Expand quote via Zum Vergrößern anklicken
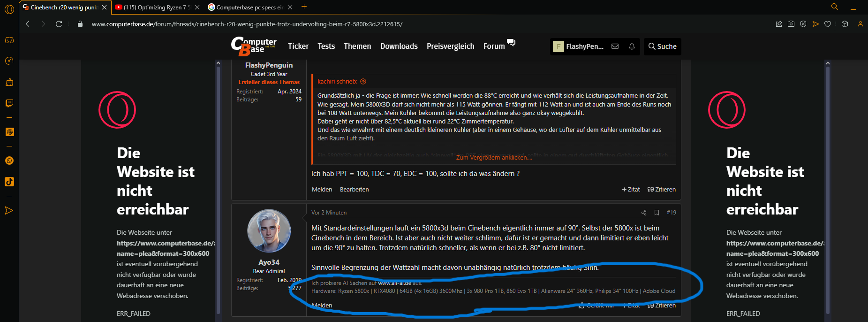 click(x=494, y=157)
